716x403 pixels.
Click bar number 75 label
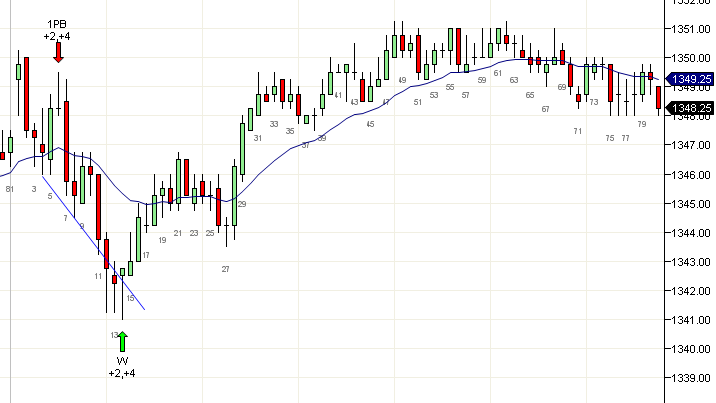[x=610, y=138]
